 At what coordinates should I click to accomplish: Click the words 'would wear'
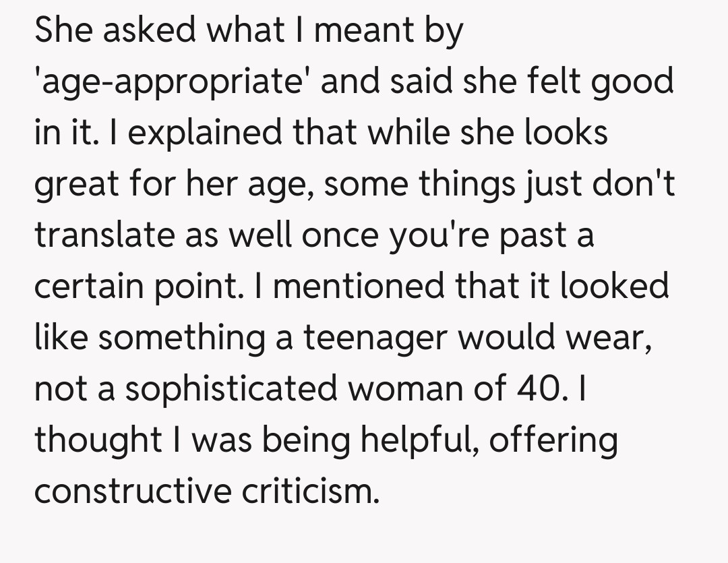pos(555,338)
